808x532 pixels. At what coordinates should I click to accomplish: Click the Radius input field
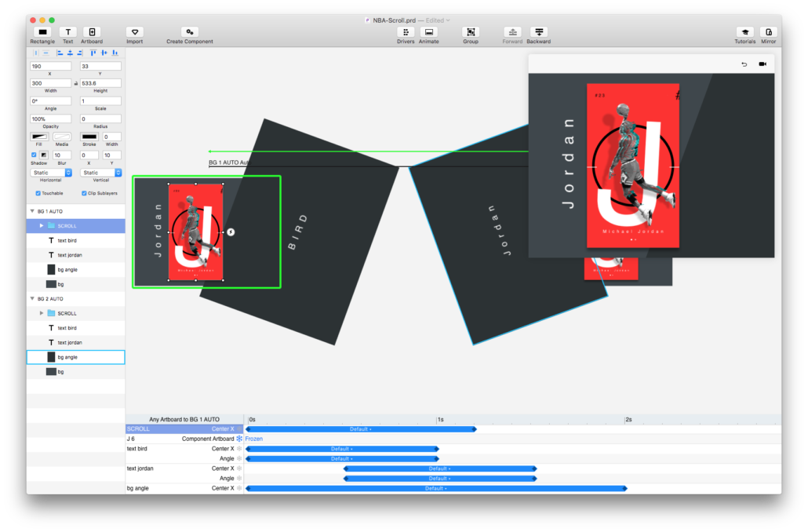(100, 118)
